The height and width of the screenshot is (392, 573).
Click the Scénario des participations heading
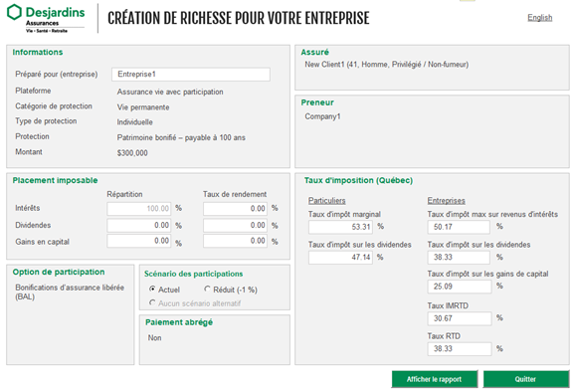click(193, 274)
